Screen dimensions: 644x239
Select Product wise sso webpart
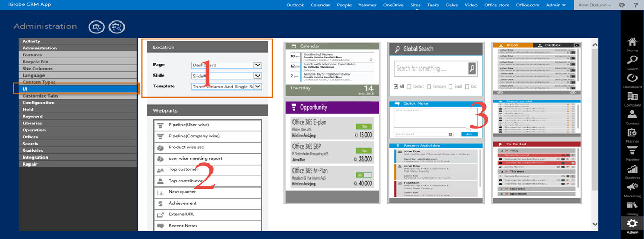tap(208, 147)
